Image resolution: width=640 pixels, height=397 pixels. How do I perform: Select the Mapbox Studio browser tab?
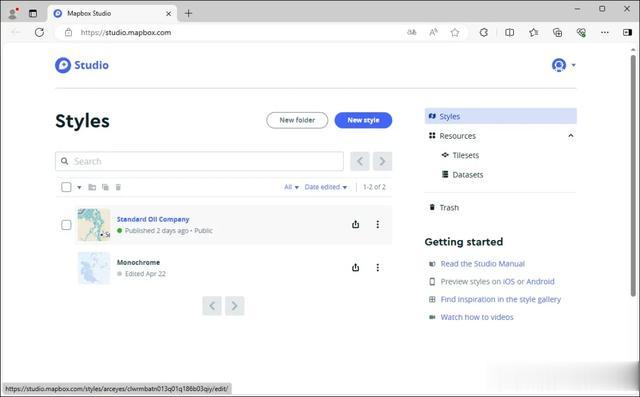(112, 13)
